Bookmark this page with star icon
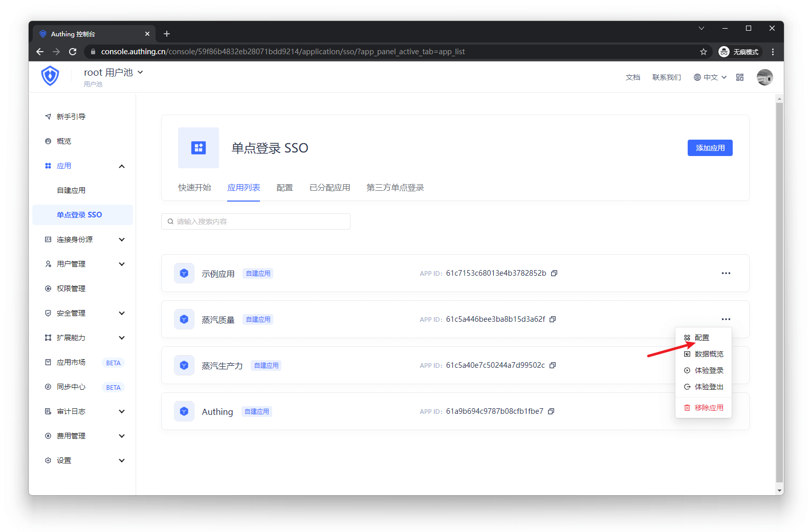 [704, 52]
